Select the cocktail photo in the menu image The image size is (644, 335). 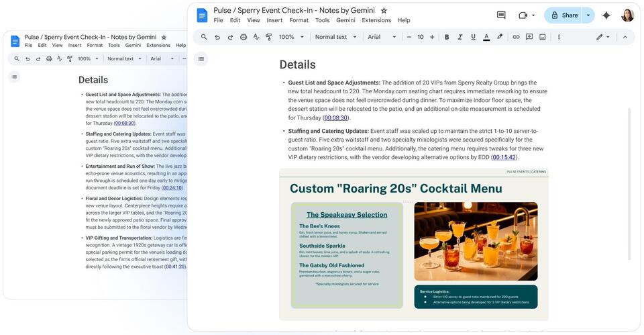coord(476,241)
